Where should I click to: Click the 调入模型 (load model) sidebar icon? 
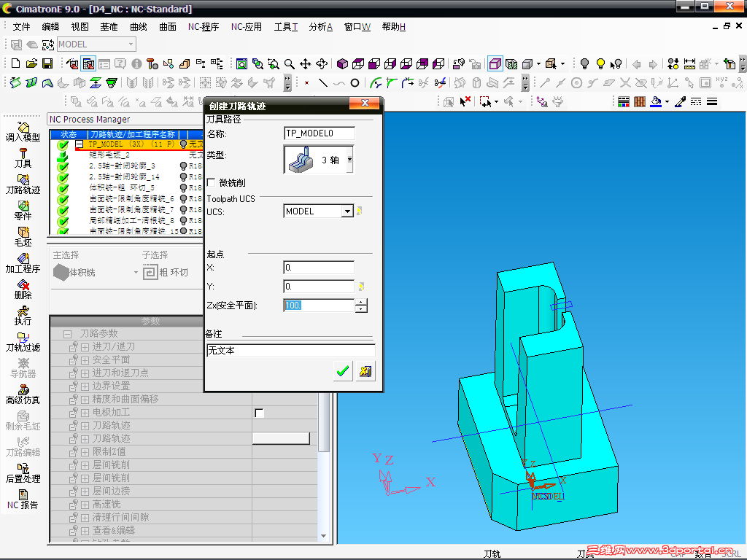[23, 132]
